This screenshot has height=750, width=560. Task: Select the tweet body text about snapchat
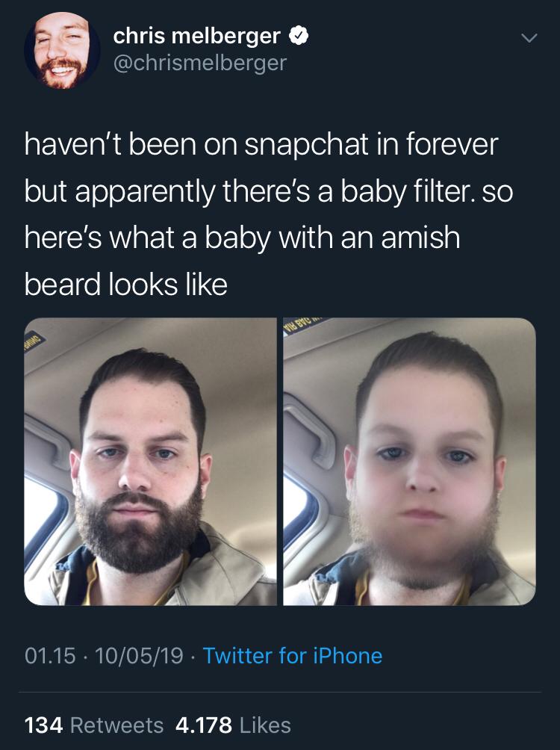(268, 214)
